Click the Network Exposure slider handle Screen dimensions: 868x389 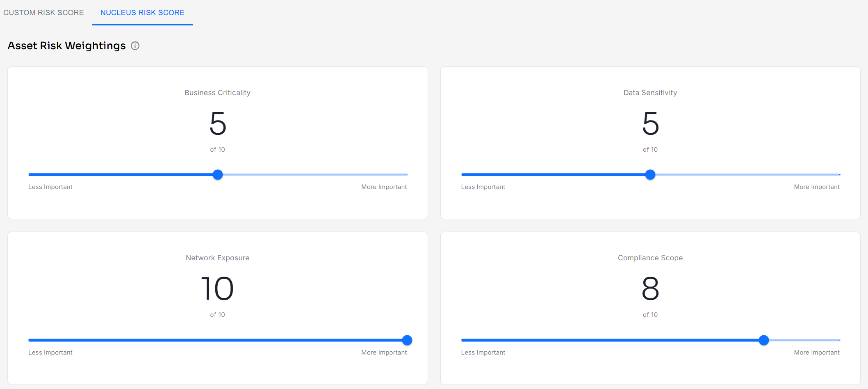point(407,340)
